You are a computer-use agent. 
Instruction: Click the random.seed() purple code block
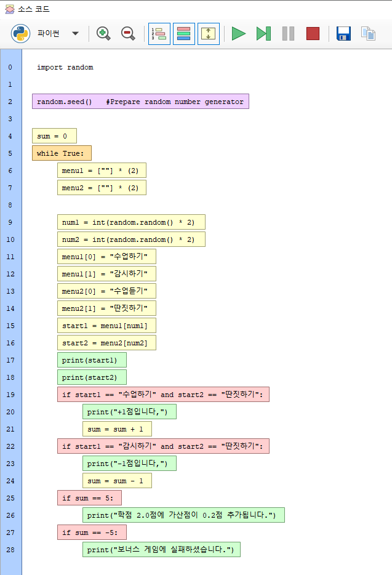(x=140, y=102)
